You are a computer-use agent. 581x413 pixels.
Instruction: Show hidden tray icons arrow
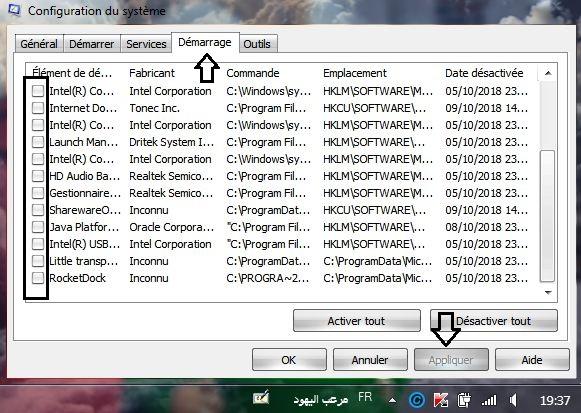coord(392,400)
